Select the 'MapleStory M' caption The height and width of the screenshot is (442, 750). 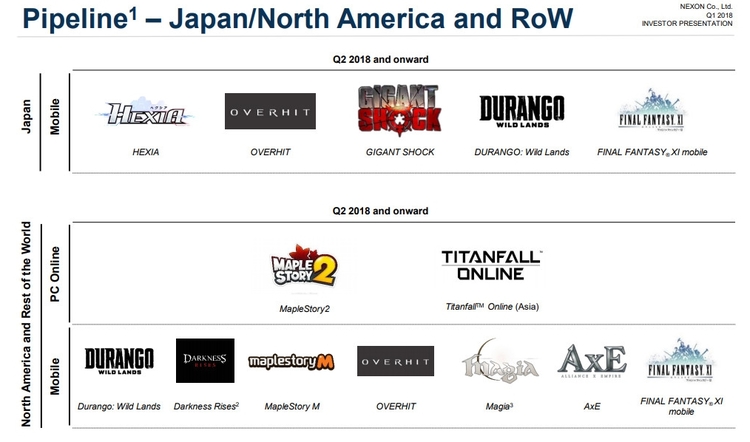click(x=292, y=407)
